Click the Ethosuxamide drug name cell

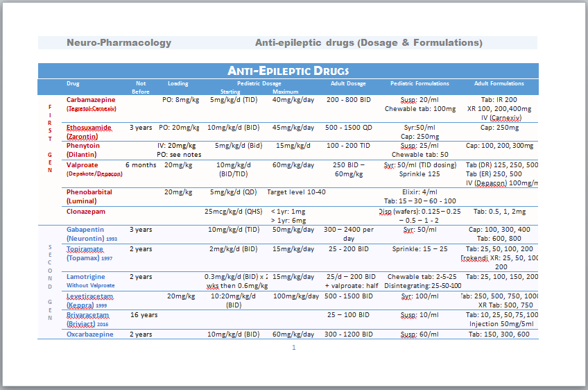pos(89,128)
